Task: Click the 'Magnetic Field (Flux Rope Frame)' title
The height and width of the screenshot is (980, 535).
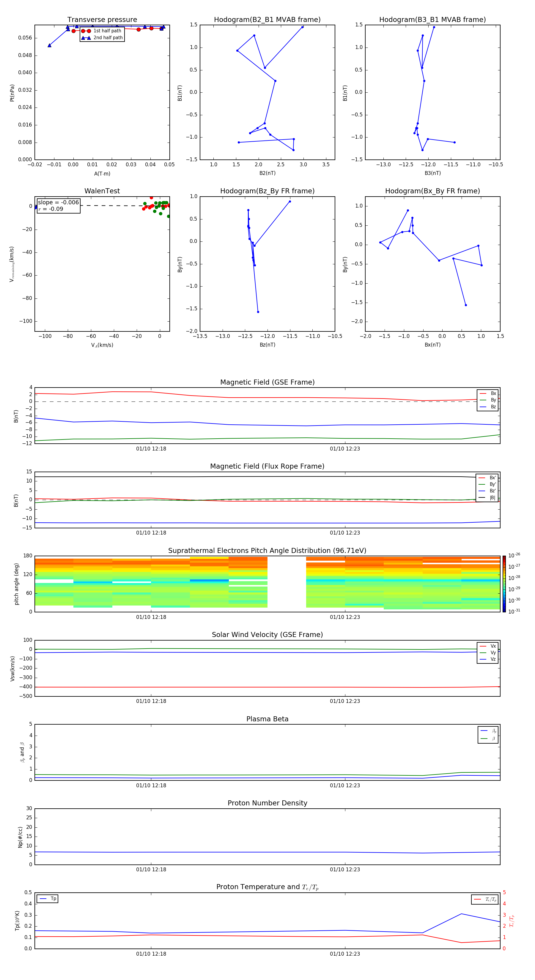Action: (267, 467)
